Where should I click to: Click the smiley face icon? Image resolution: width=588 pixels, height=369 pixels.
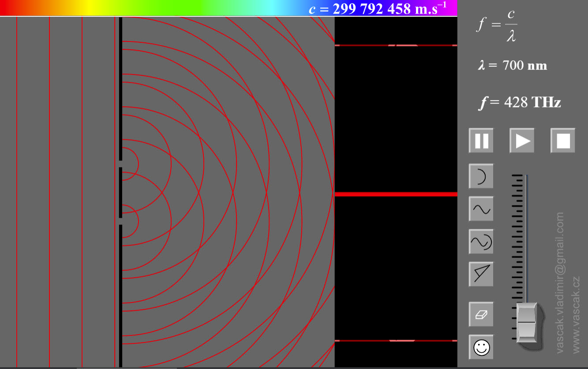(481, 347)
